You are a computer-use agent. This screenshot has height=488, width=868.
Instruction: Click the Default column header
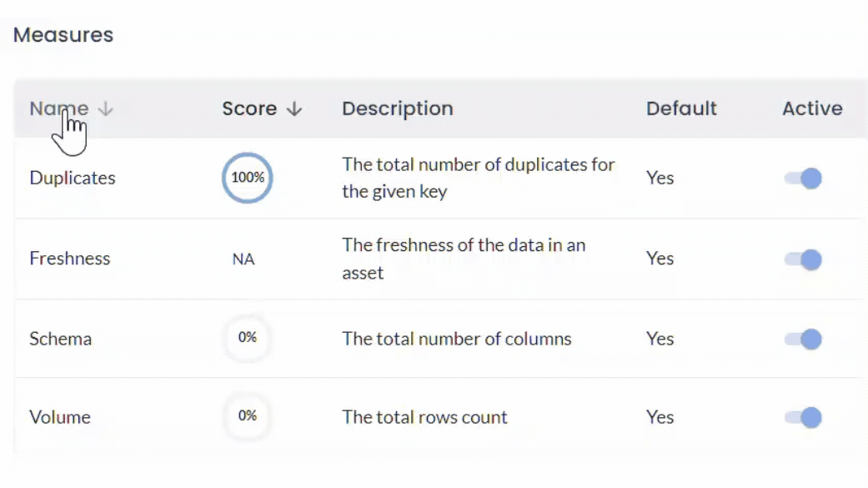click(x=681, y=108)
